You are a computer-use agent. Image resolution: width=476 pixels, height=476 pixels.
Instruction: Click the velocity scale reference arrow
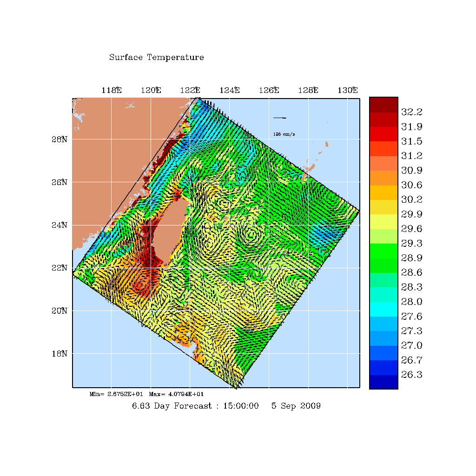point(280,118)
